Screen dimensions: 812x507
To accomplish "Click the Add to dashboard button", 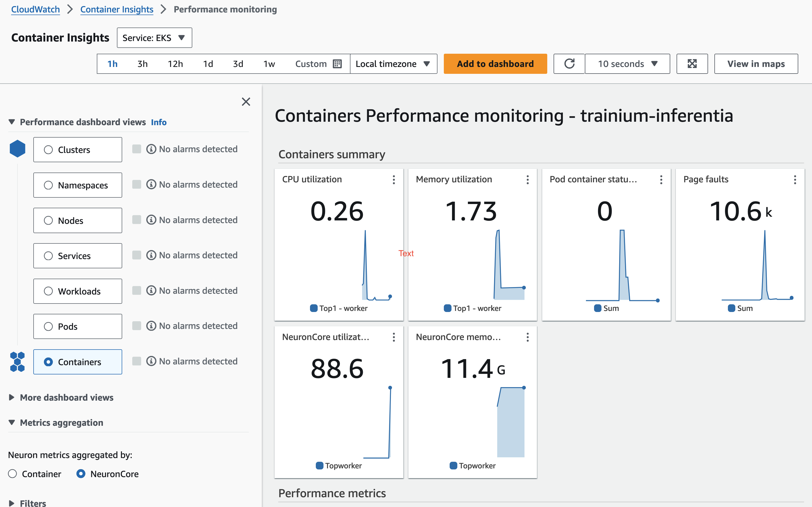I will (495, 64).
